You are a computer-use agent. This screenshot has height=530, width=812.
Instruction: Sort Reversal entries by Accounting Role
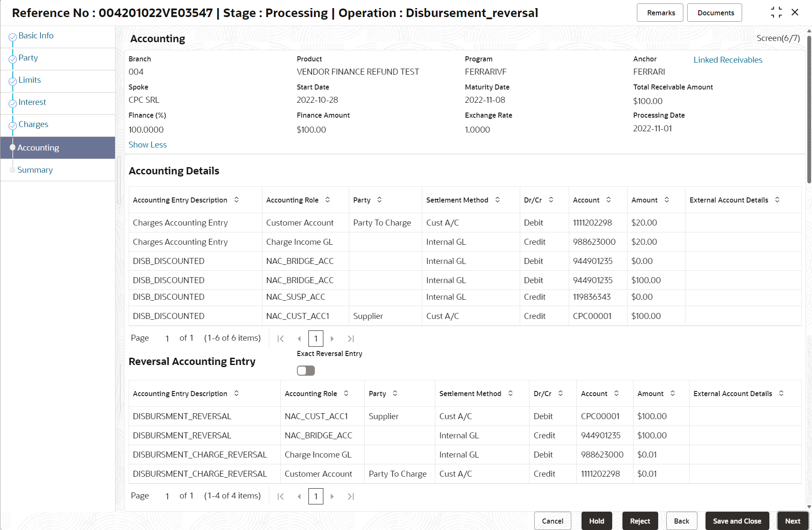point(346,393)
